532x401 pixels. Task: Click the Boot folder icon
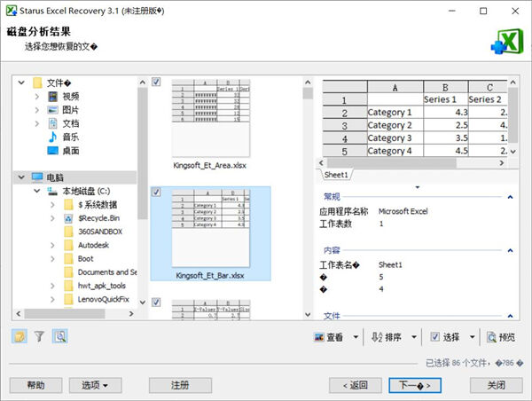pyautogui.click(x=68, y=259)
